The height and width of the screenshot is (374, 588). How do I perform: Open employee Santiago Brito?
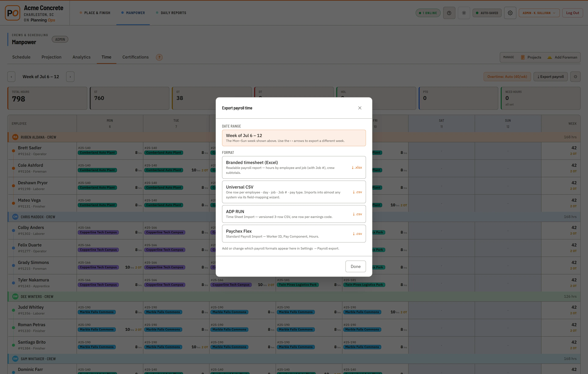tap(32, 342)
